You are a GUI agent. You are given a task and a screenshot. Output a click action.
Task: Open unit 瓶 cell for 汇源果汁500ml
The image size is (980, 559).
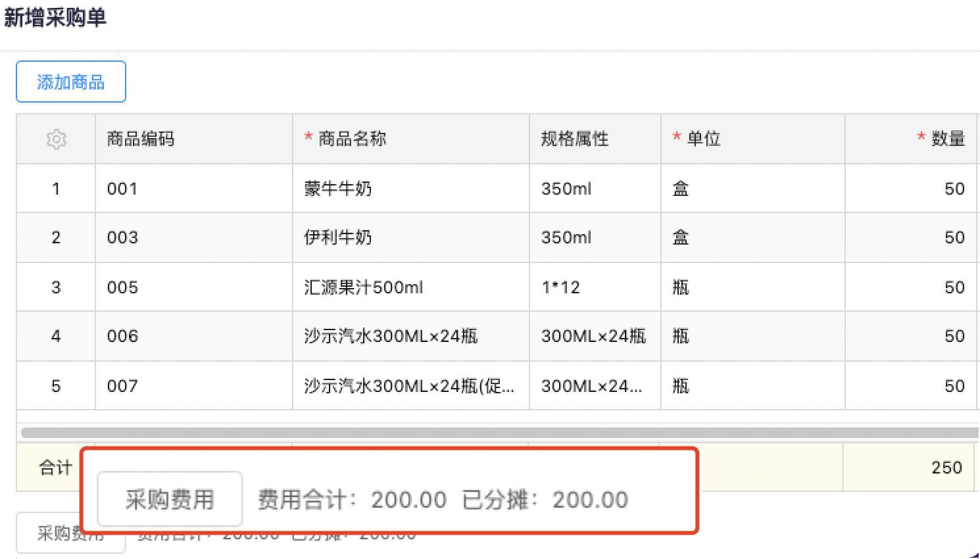(681, 287)
